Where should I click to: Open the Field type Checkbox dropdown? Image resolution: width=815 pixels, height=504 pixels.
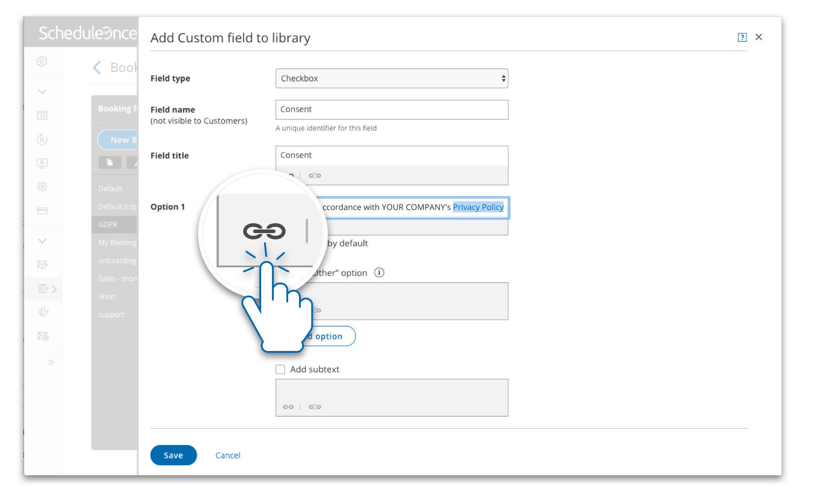[392, 78]
